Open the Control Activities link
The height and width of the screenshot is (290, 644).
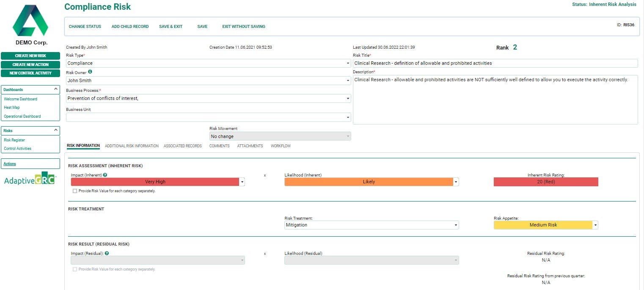click(x=18, y=149)
